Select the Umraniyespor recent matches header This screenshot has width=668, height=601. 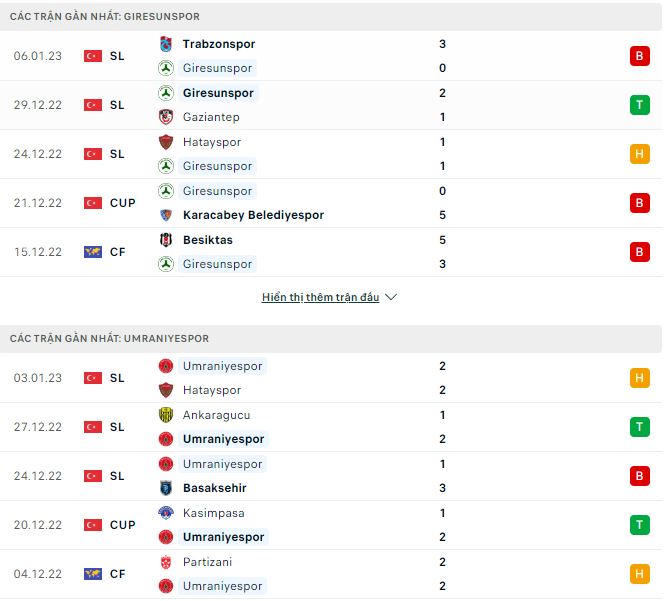click(110, 339)
